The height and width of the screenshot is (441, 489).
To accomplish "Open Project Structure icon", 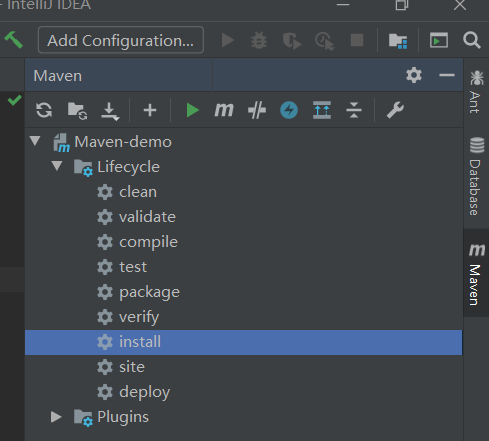I will coord(398,41).
